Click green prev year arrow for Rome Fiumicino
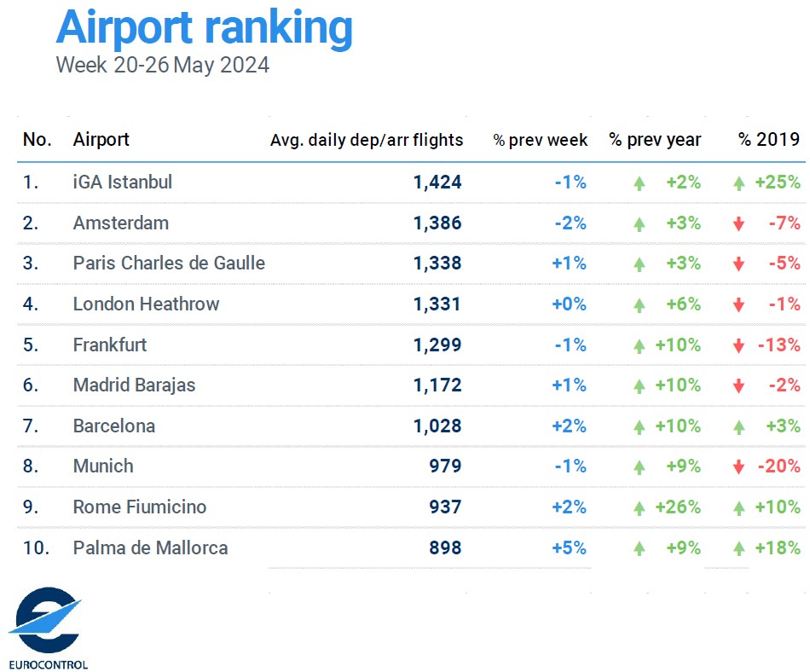This screenshot has width=810, height=672. pos(639,508)
